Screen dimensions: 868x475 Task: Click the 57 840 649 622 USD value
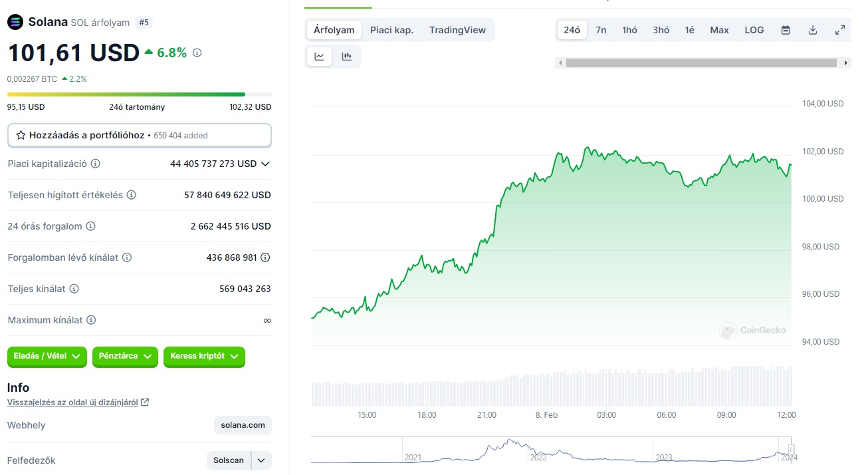pos(227,195)
